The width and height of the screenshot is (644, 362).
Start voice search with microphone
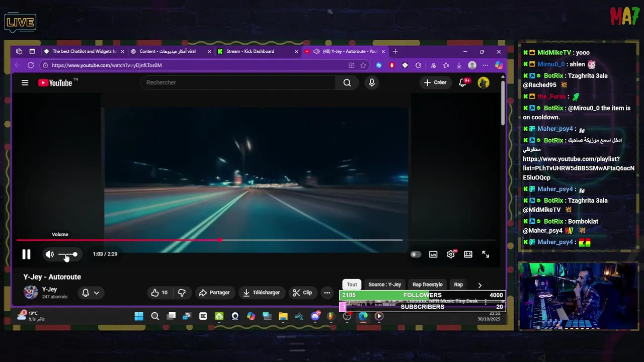point(372,82)
